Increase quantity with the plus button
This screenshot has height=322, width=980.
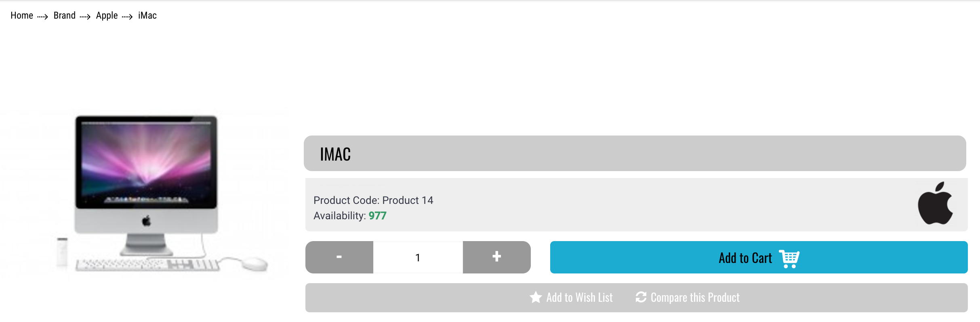click(x=497, y=257)
